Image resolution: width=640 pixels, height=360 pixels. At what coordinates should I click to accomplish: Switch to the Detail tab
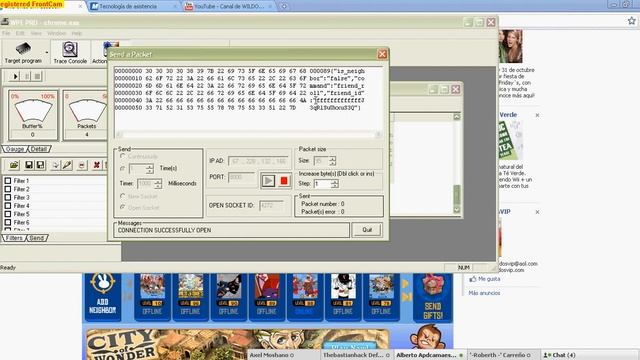pos(39,149)
